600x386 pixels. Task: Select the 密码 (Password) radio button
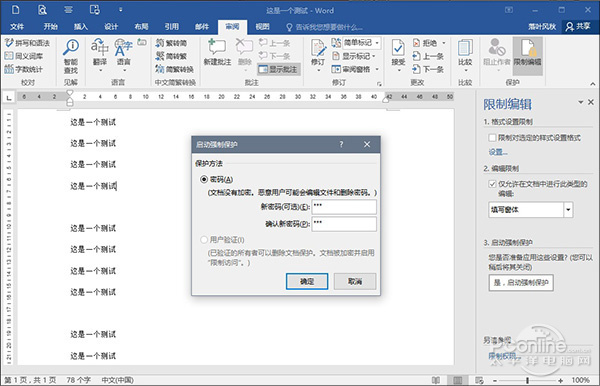pos(204,179)
